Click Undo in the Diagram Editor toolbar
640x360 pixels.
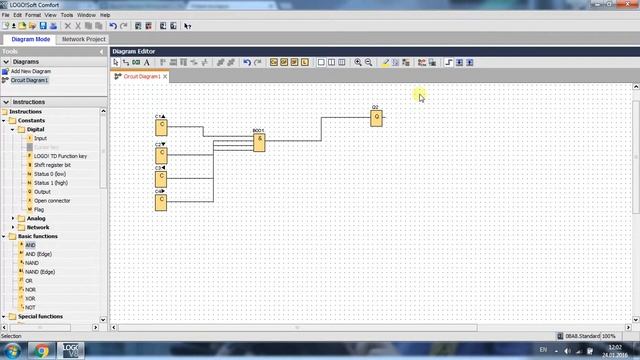(x=247, y=62)
